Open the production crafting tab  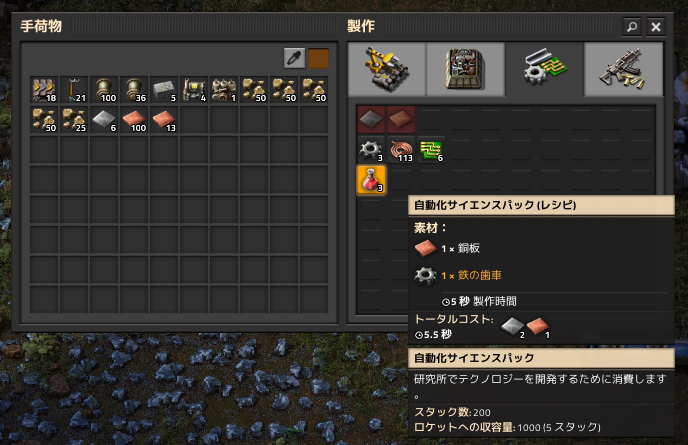pyautogui.click(x=466, y=69)
